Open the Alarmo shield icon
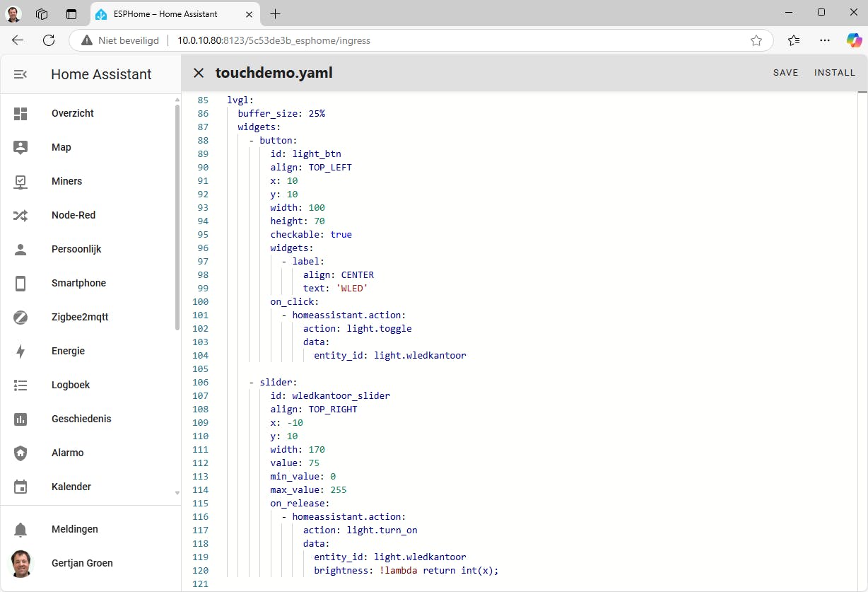868x592 pixels. (x=20, y=453)
